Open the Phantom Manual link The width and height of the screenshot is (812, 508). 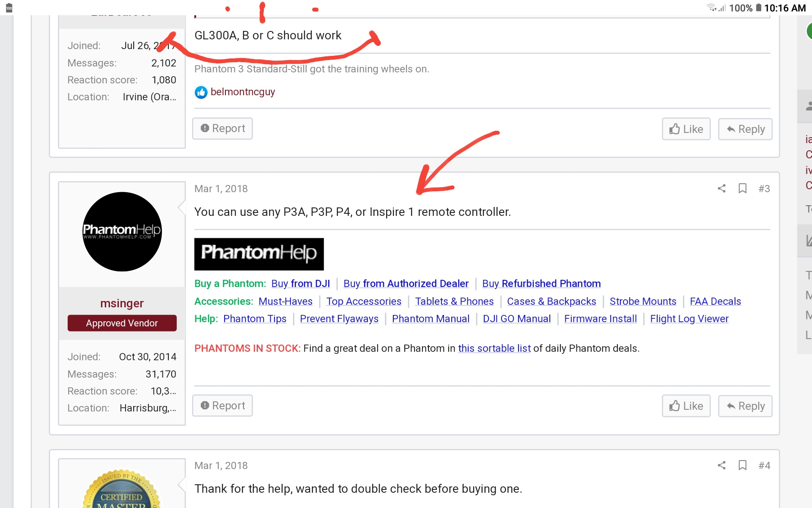[431, 319]
